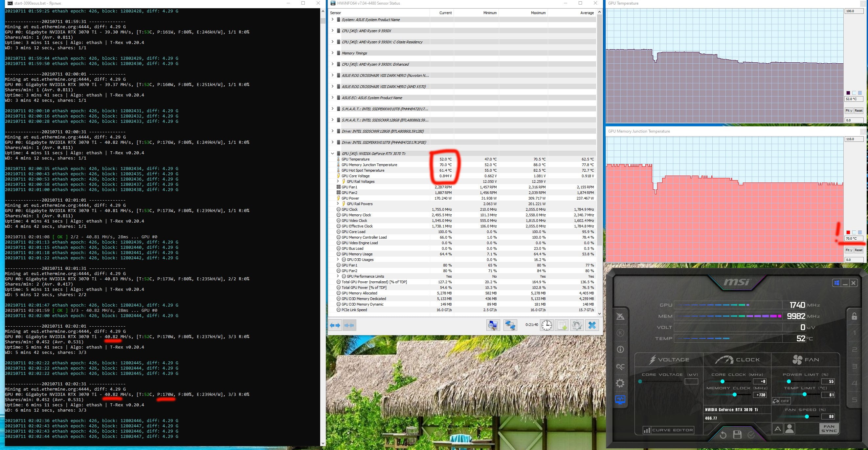Apply Afterburner settings with checkmark icon
The height and width of the screenshot is (450, 868).
[751, 435]
